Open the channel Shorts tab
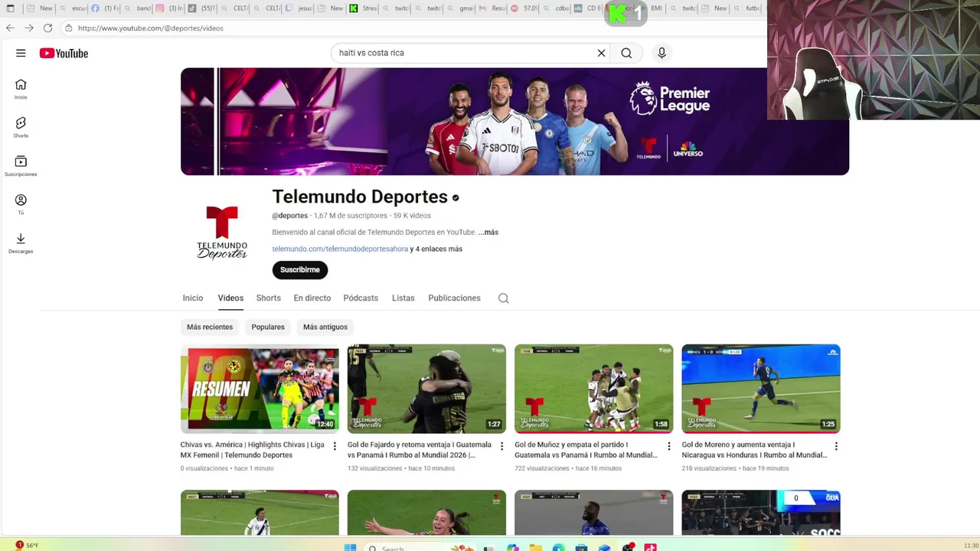This screenshot has width=980, height=551. (269, 298)
